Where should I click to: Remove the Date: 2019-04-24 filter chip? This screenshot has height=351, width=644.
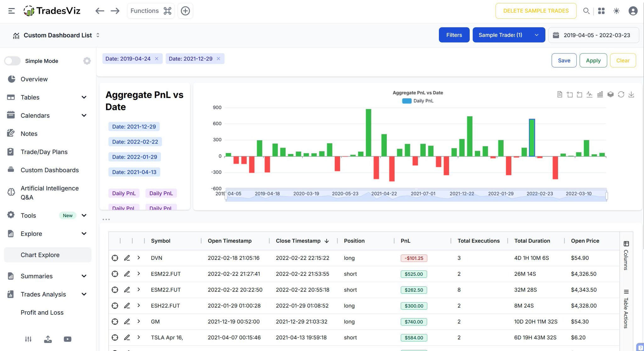click(157, 59)
